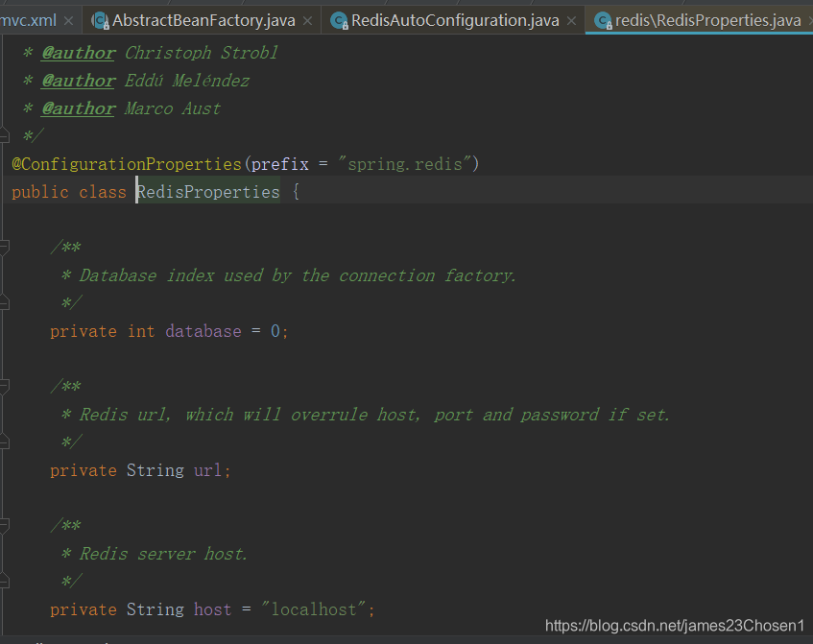Click the url field name

(207, 470)
